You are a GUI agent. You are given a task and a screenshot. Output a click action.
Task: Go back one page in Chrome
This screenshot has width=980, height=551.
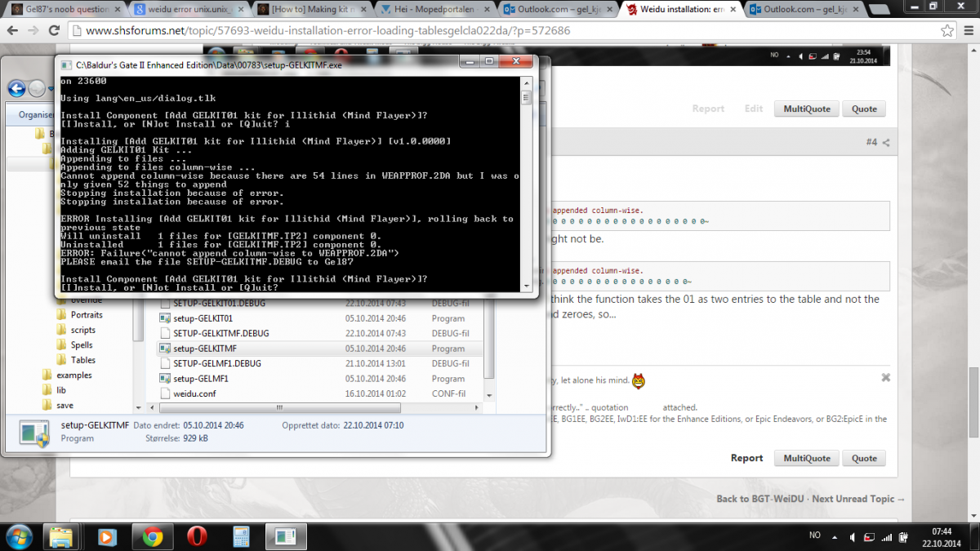(13, 31)
